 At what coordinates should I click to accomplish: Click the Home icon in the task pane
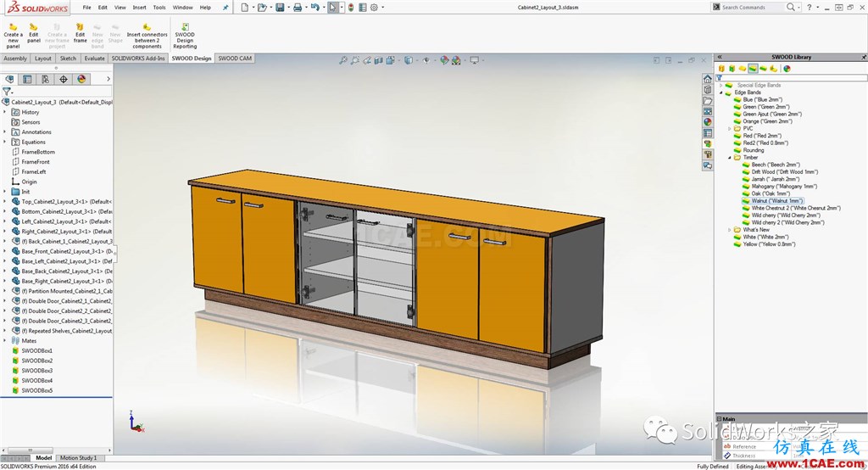[708, 79]
